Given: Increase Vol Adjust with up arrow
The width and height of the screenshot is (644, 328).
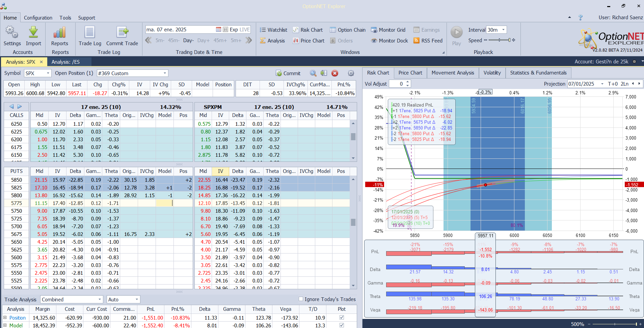Looking at the screenshot, I should tap(408, 82).
